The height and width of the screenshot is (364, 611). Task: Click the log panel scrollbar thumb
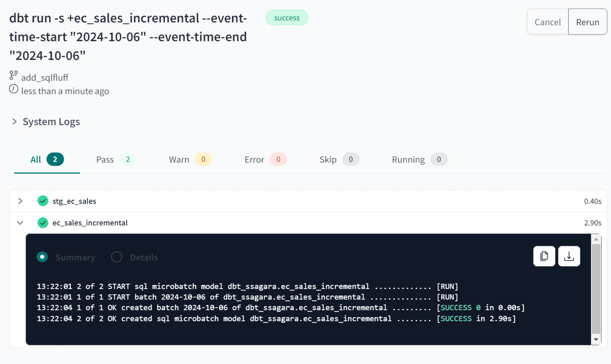coord(596,289)
